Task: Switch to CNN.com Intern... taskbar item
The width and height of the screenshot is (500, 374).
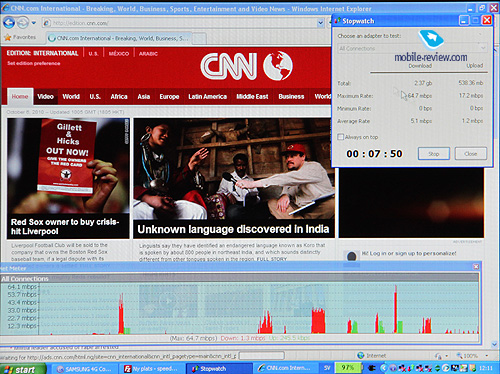Action: coord(286,368)
